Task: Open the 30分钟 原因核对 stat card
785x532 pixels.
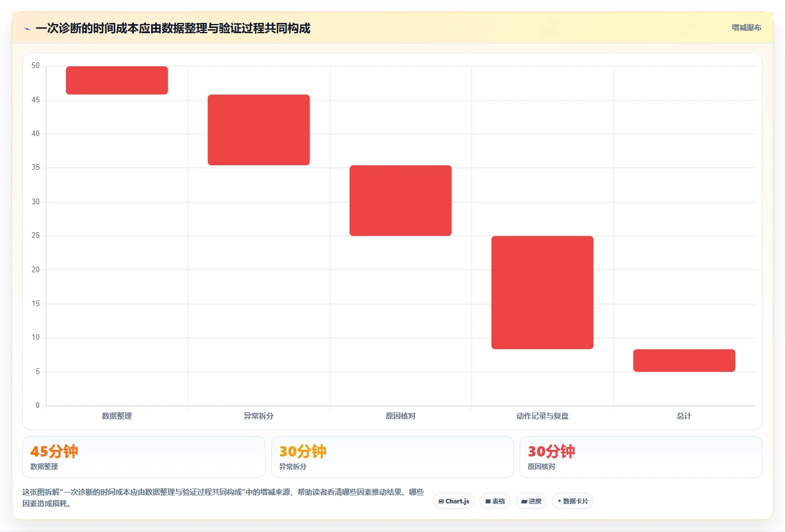Action: pyautogui.click(x=641, y=457)
